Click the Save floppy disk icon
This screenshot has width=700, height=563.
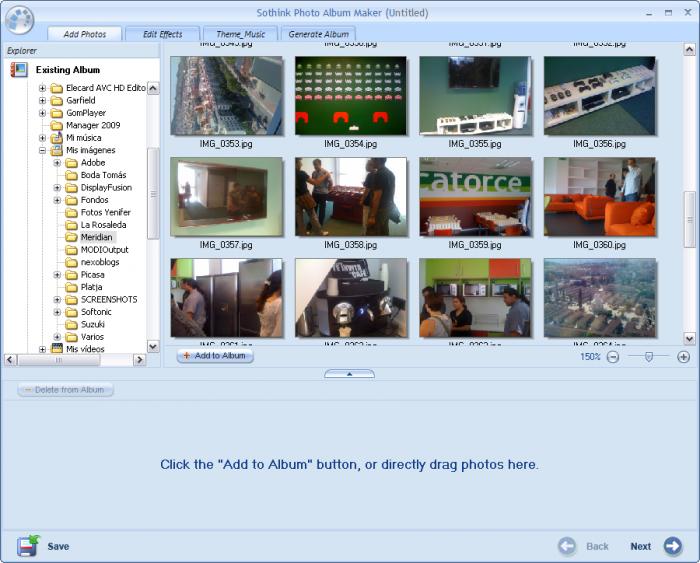[x=28, y=546]
